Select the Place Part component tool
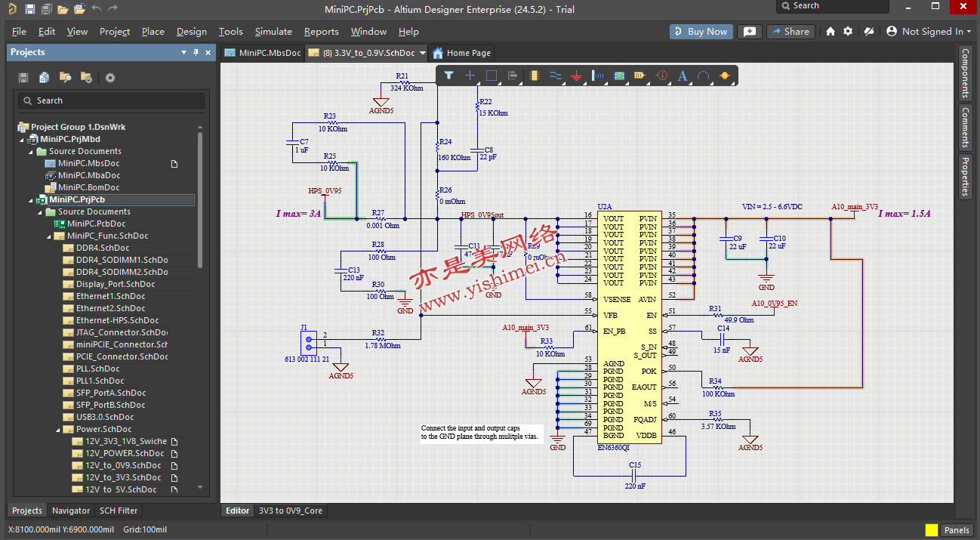Viewport: 980px width, 540px height. click(535, 76)
